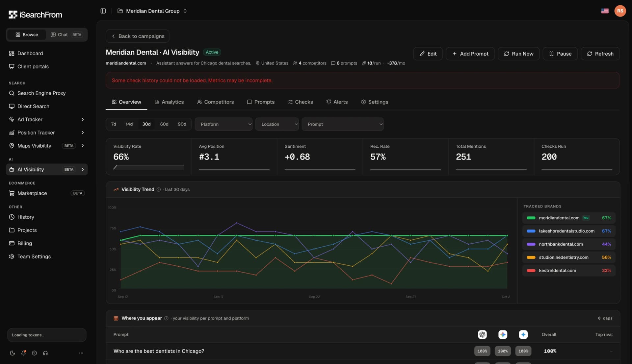Click the blue sparkle platform column icon

click(523, 334)
